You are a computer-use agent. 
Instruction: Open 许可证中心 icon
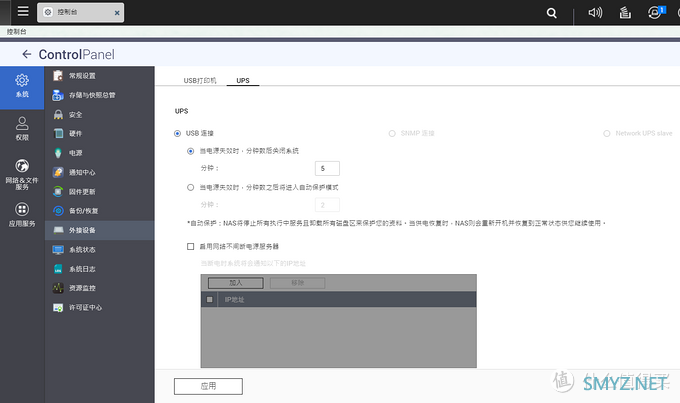58,307
